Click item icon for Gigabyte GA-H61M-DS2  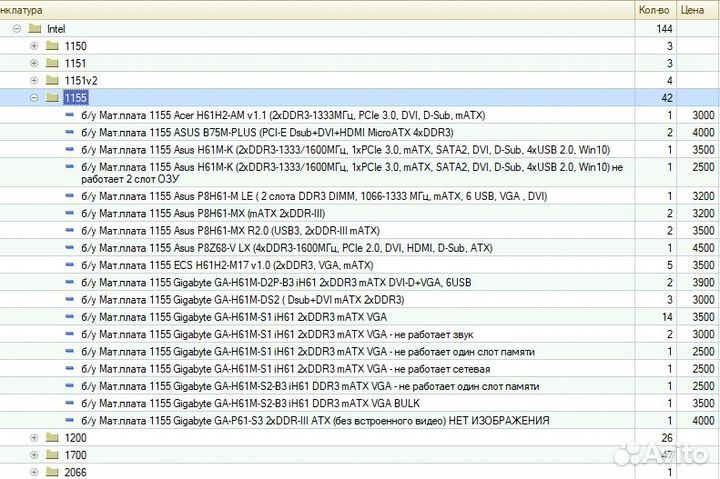(70, 299)
